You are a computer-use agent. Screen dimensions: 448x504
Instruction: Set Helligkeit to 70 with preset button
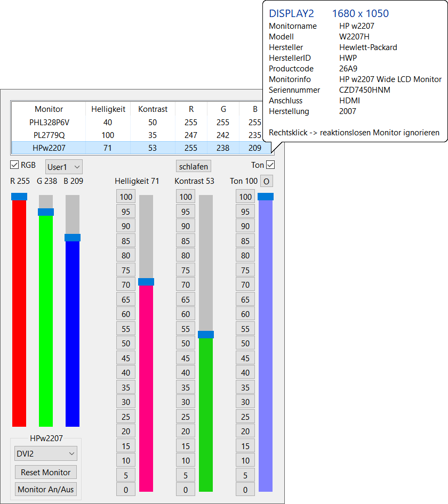[126, 285]
